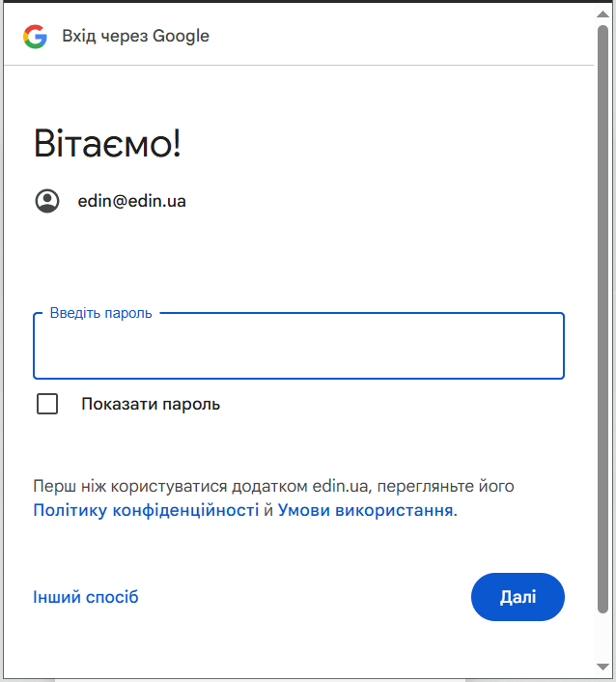Image resolution: width=616 pixels, height=682 pixels.
Task: Click the blank area left of "Далі"
Action: 309,597
